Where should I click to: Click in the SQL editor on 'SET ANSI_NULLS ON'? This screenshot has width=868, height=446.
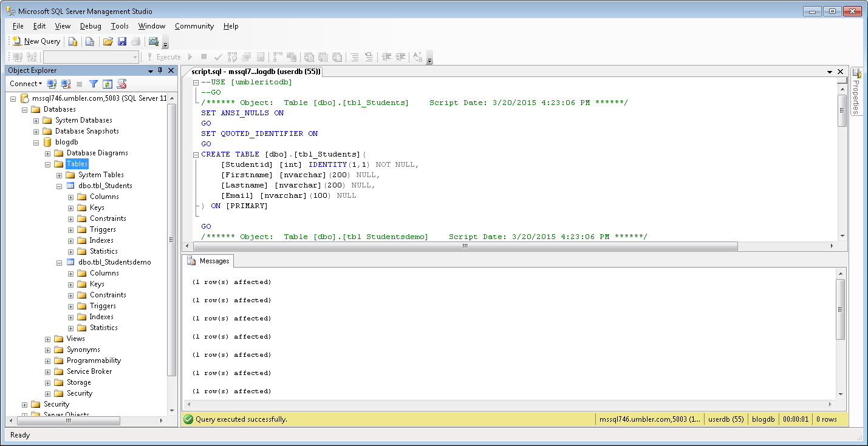coord(242,113)
